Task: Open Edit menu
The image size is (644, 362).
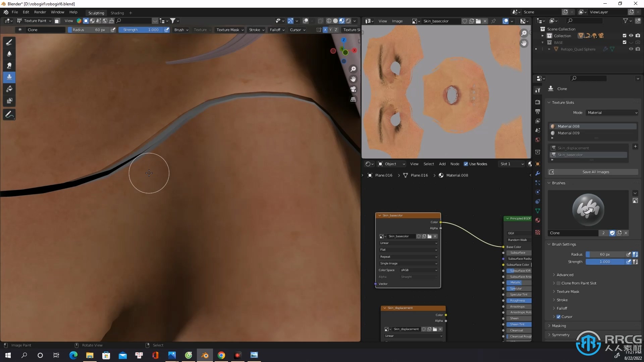Action: point(26,12)
